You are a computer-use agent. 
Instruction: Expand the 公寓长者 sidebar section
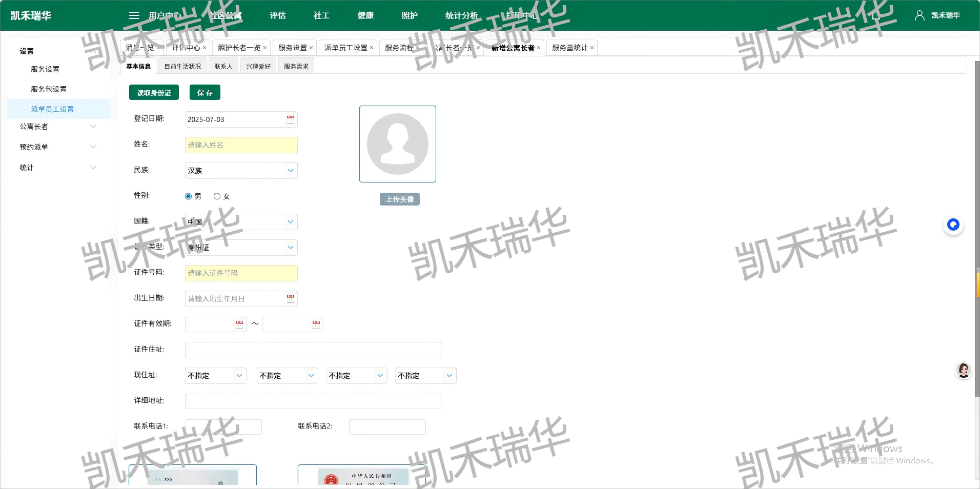(55, 127)
